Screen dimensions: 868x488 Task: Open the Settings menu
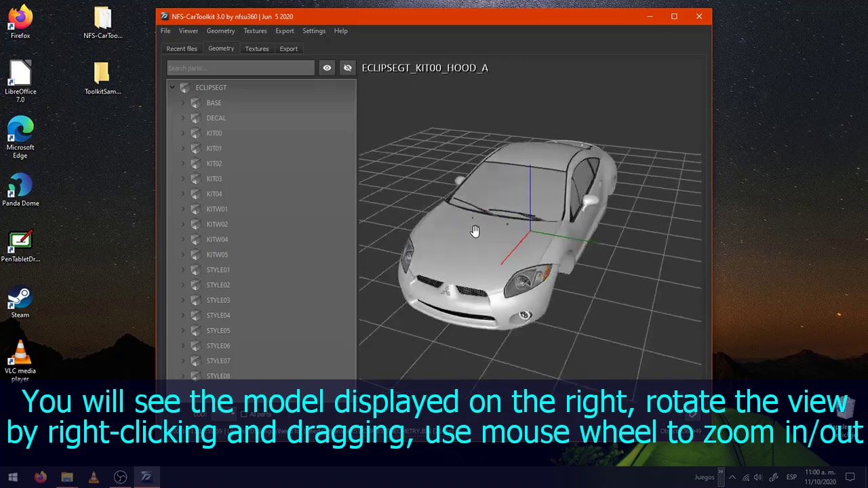[x=314, y=31]
